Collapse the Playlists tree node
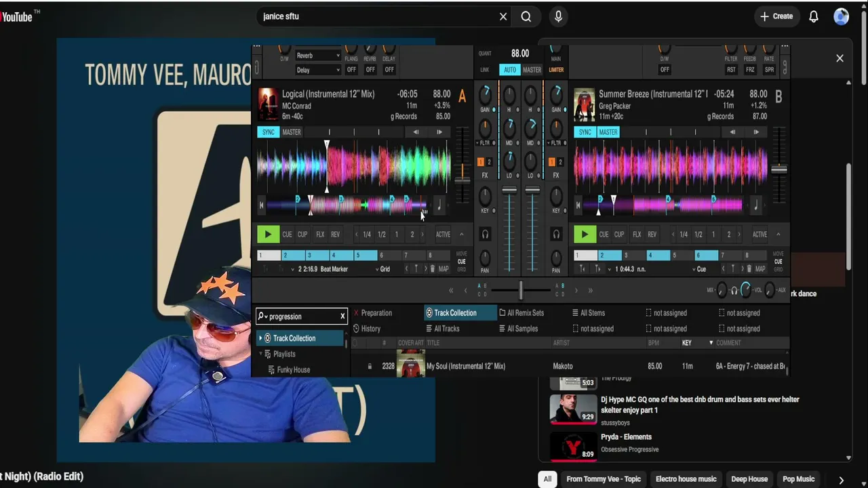This screenshot has width=868, height=488. 260,354
